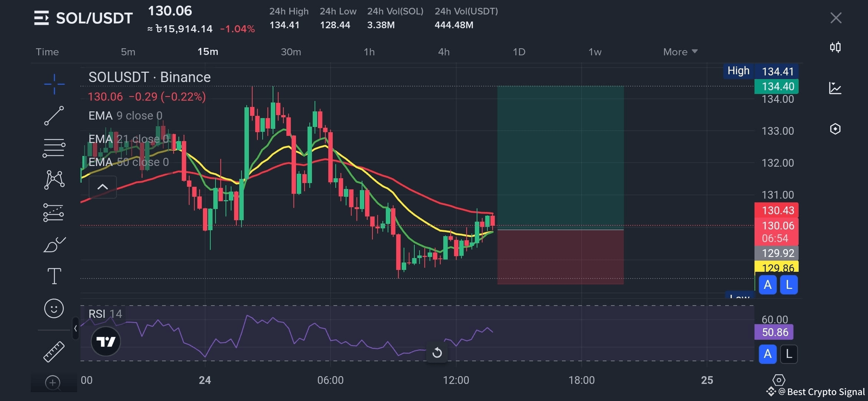The width and height of the screenshot is (868, 401).
Task: Click the TradingView logo
Action: [106, 341]
